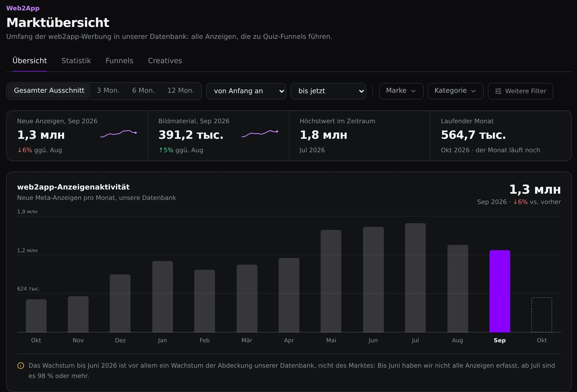Click the sliders icon in Weitere Filter

pos(498,91)
